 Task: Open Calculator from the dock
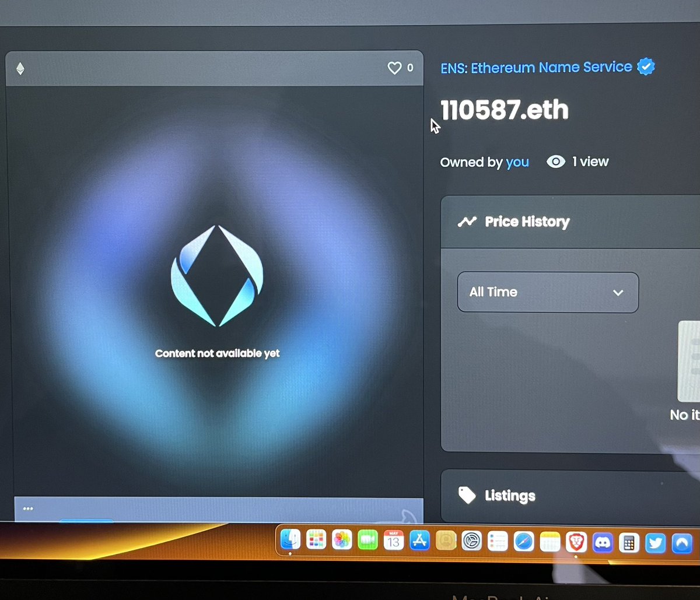(x=628, y=543)
